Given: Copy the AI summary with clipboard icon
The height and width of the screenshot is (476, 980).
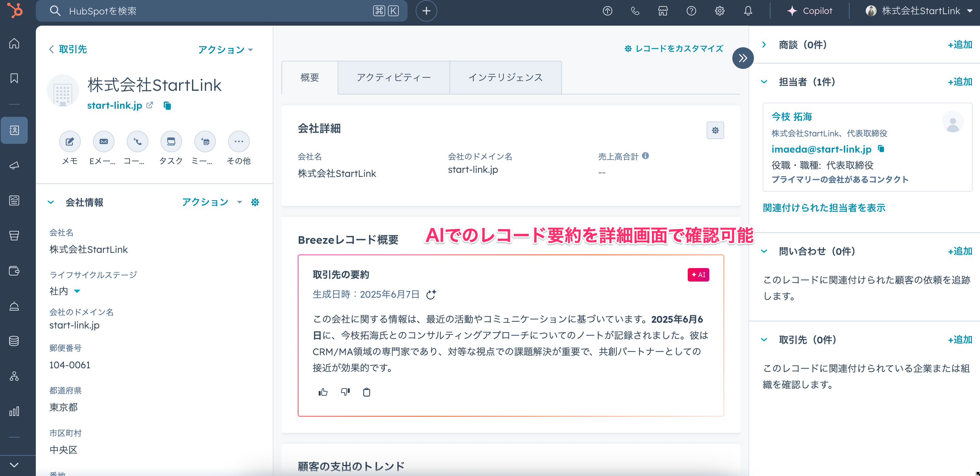Looking at the screenshot, I should [x=366, y=392].
